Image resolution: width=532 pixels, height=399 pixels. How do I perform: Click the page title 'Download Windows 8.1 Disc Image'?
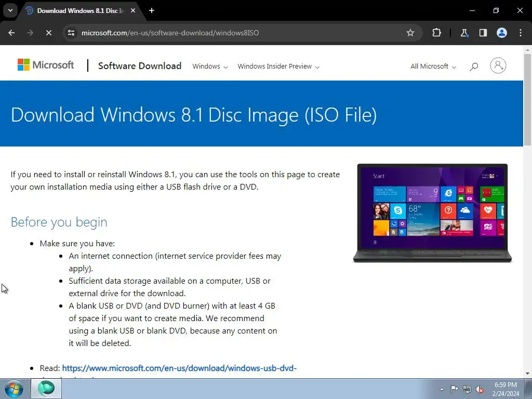tap(194, 115)
